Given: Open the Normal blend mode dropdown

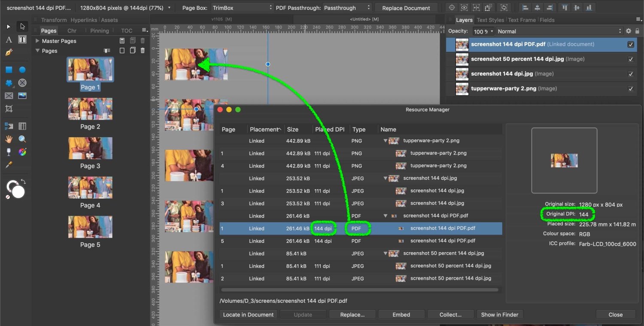Looking at the screenshot, I should click(559, 31).
